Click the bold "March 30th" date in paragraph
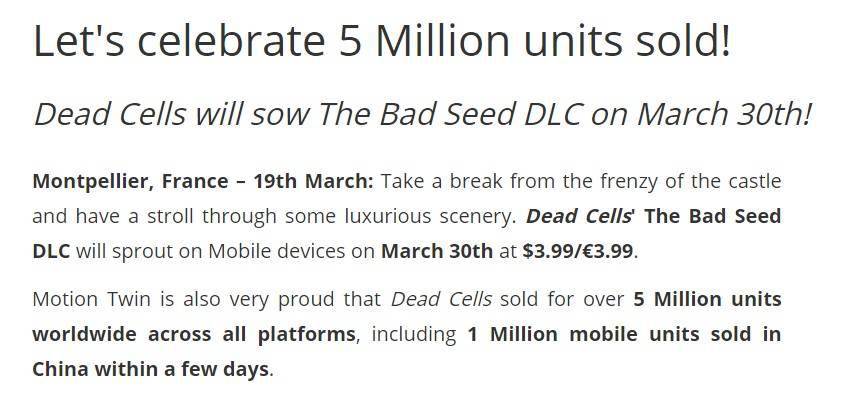The height and width of the screenshot is (397, 846). click(437, 251)
